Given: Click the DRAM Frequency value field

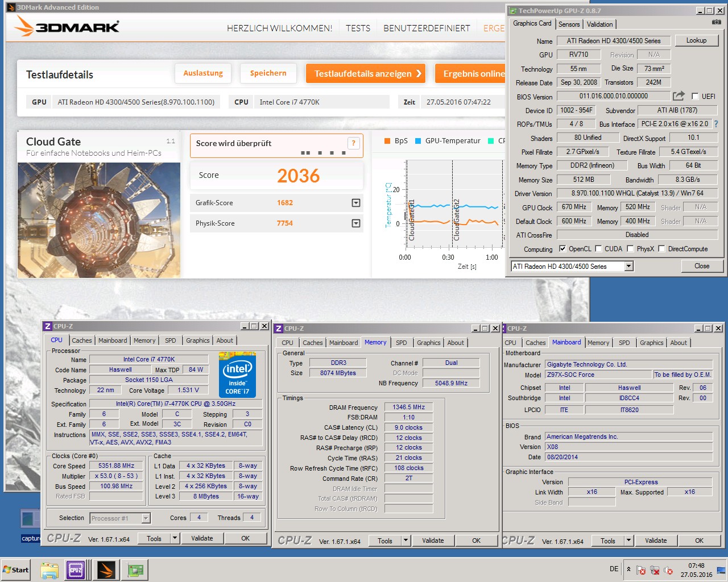Looking at the screenshot, I should [409, 407].
